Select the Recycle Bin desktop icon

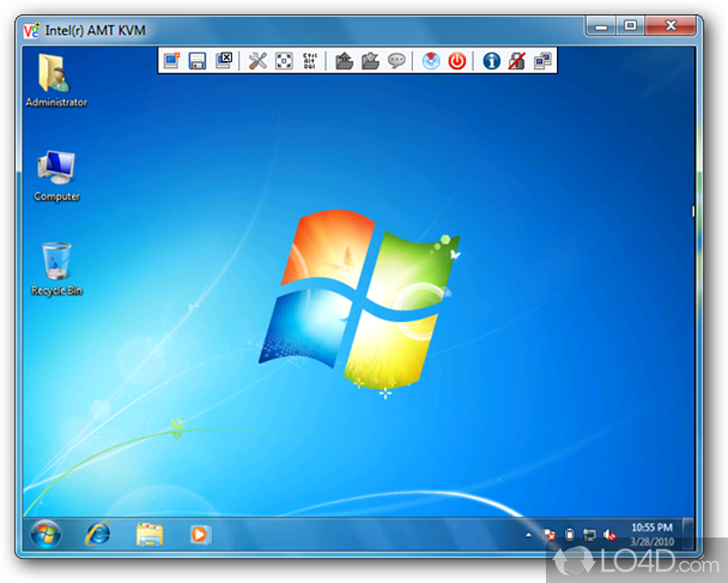tap(56, 269)
